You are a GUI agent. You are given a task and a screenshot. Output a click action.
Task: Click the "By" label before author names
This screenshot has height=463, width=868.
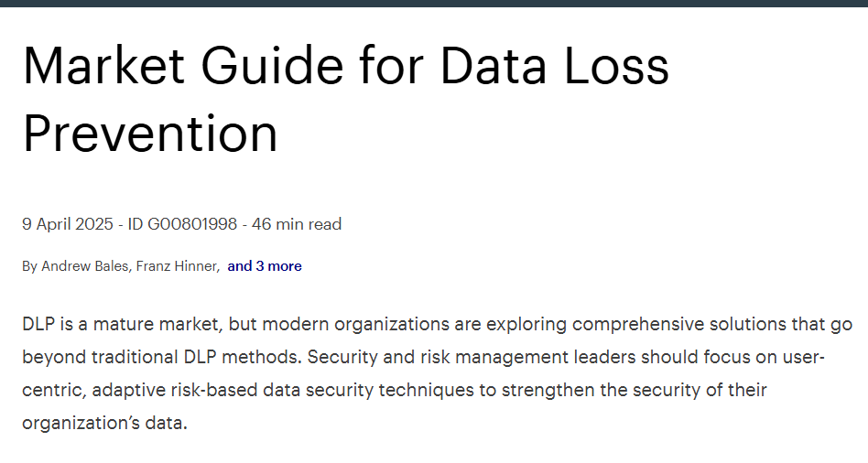coord(29,266)
